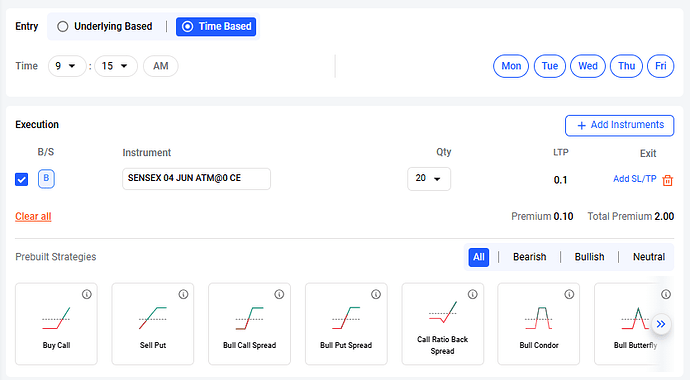Choose the Bull Call Spread strategy
Viewport: 690px width, 380px height.
(x=250, y=324)
